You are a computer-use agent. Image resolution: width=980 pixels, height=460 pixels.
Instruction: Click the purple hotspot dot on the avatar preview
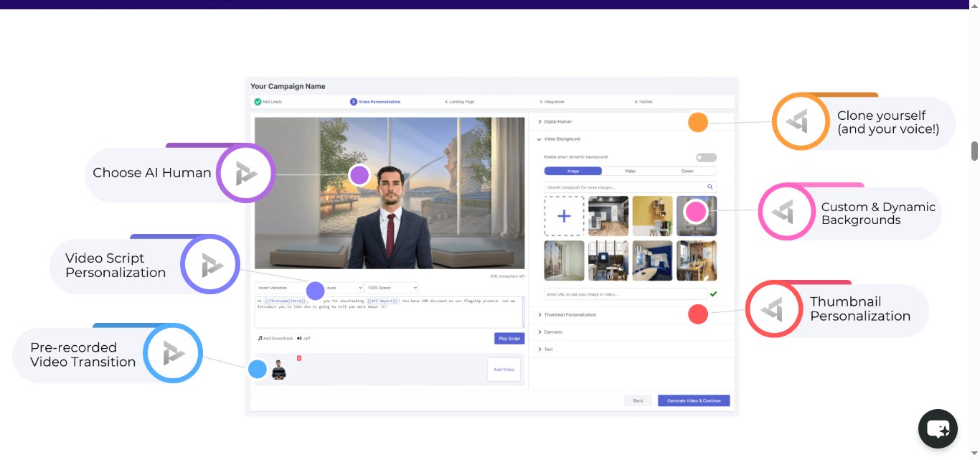[x=359, y=175]
